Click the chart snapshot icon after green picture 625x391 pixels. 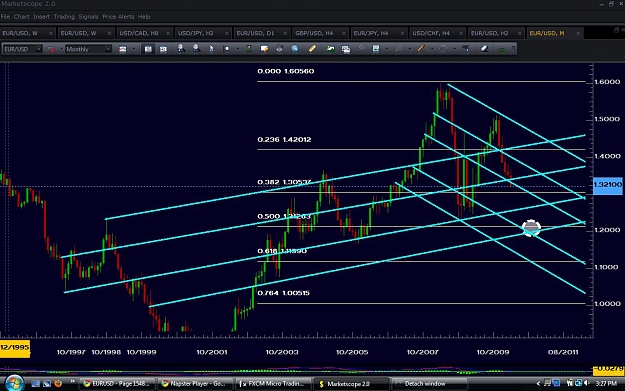point(346,49)
